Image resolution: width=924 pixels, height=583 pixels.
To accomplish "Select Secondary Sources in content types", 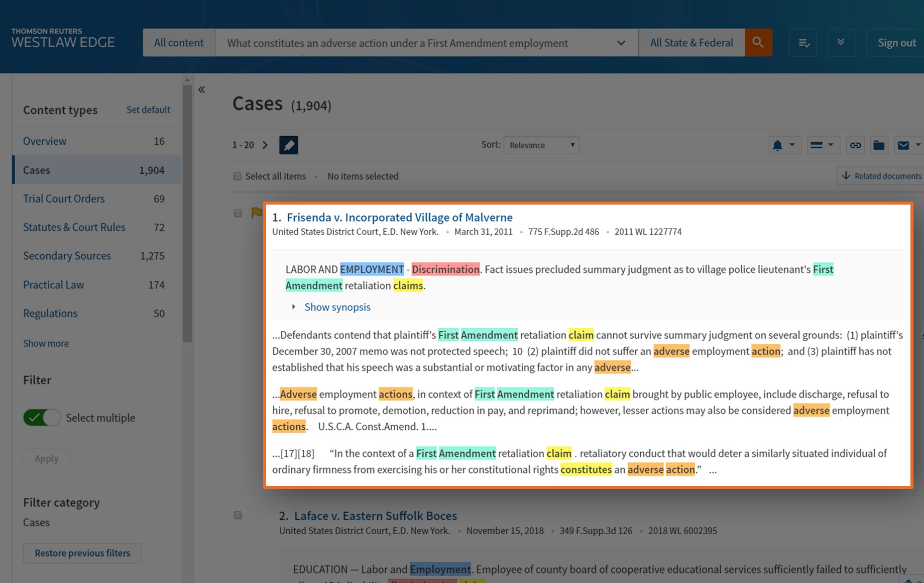I will (67, 256).
